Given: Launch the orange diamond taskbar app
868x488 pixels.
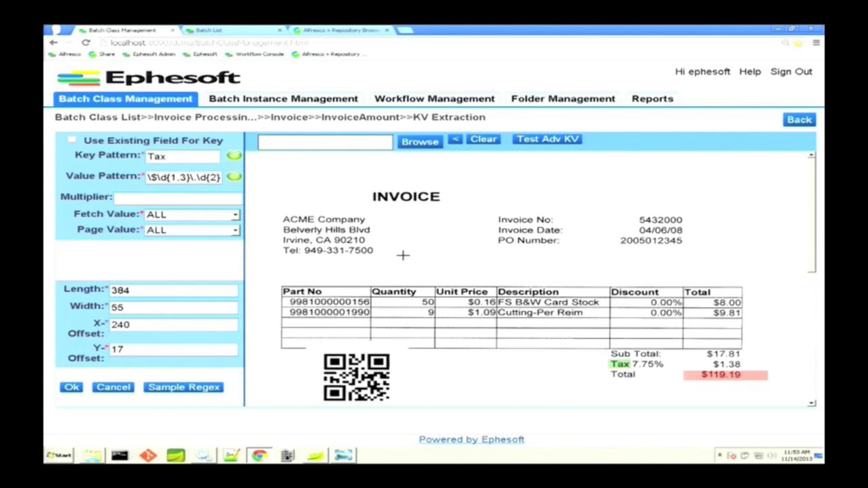Looking at the screenshot, I should [x=148, y=455].
